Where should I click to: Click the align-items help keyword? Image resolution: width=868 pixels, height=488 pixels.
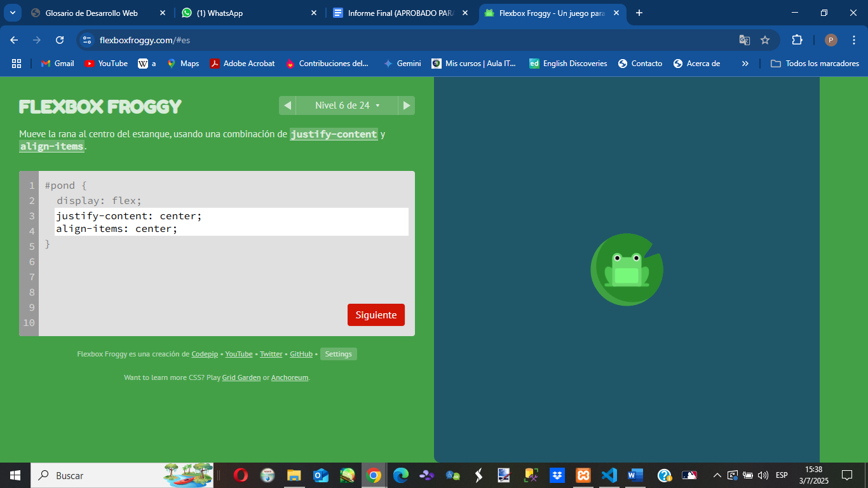51,146
